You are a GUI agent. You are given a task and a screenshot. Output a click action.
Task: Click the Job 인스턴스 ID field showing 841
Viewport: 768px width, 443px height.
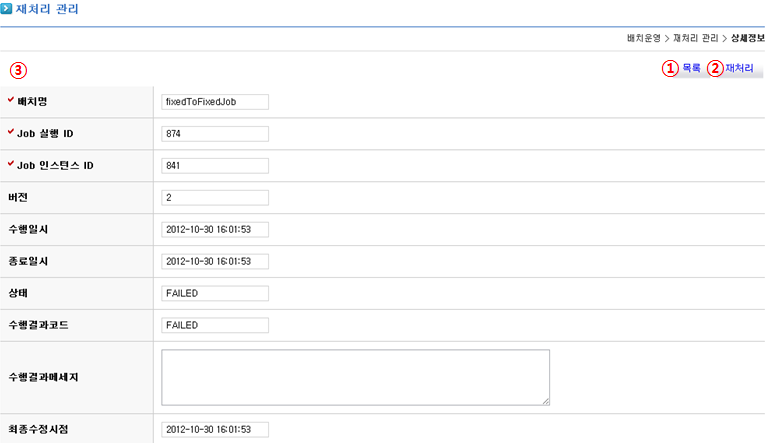215,166
